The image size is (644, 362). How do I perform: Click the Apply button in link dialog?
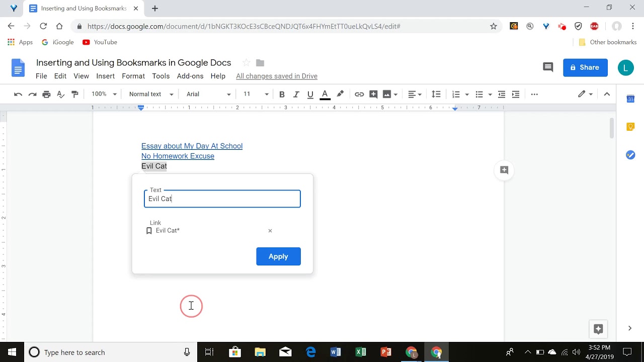[x=278, y=256]
